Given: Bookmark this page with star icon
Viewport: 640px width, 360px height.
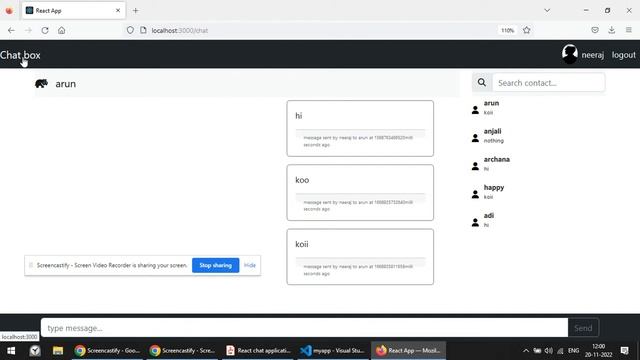Looking at the screenshot, I should pos(527,30).
